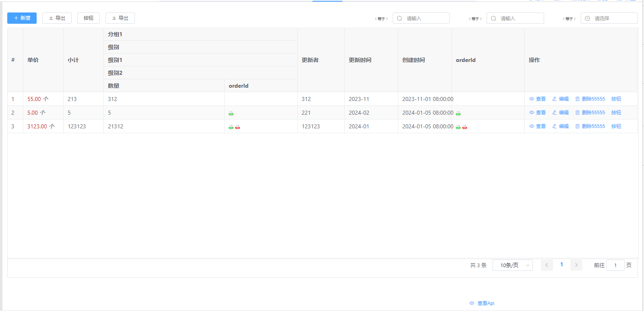This screenshot has width=644, height=311.
Task: Click the first 导出 export button
Action: [x=57, y=18]
